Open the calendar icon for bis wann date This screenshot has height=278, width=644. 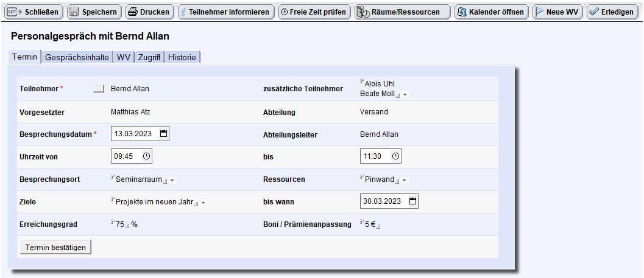coord(412,201)
